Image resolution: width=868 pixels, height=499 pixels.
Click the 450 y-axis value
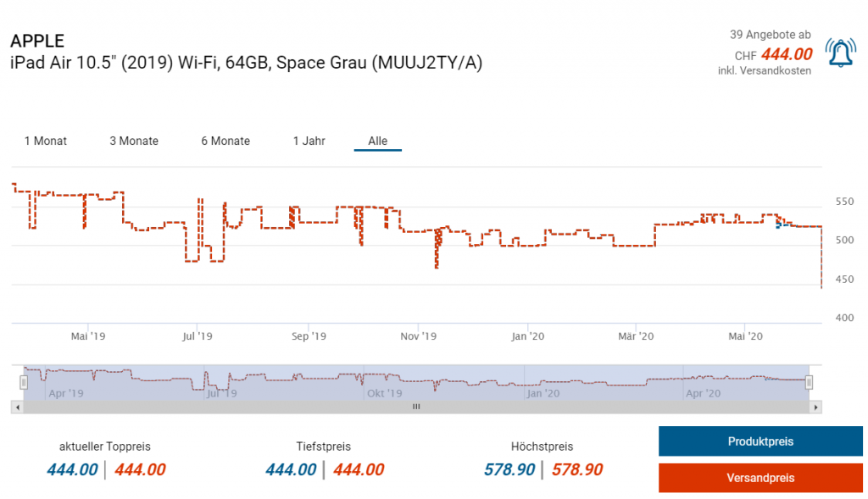(x=845, y=280)
